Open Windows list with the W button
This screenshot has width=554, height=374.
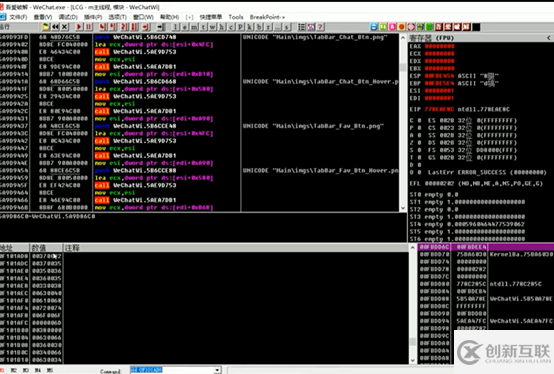[x=212, y=27]
